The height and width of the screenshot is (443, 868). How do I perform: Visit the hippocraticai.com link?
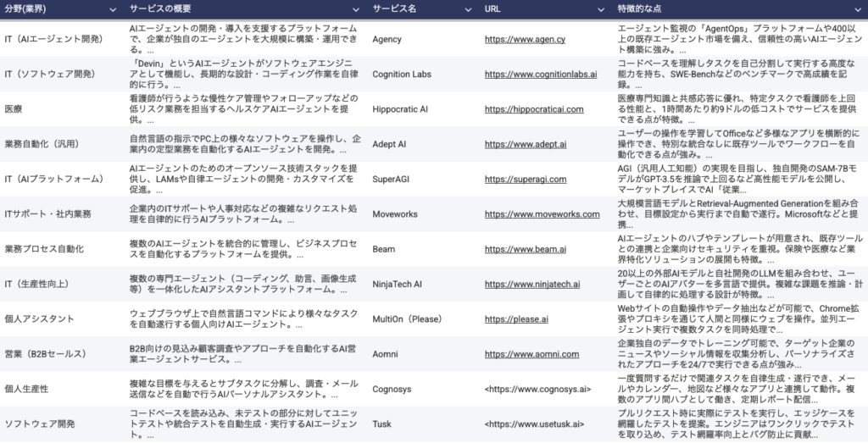(x=534, y=109)
